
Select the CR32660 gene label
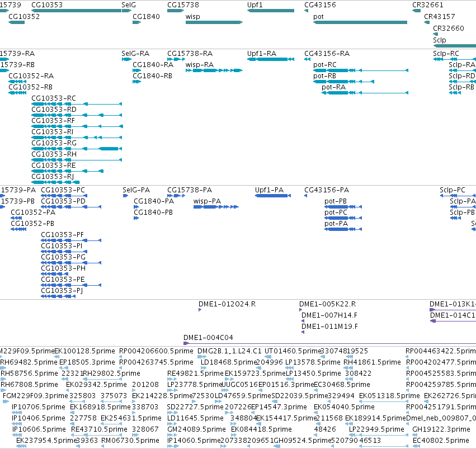(x=449, y=28)
